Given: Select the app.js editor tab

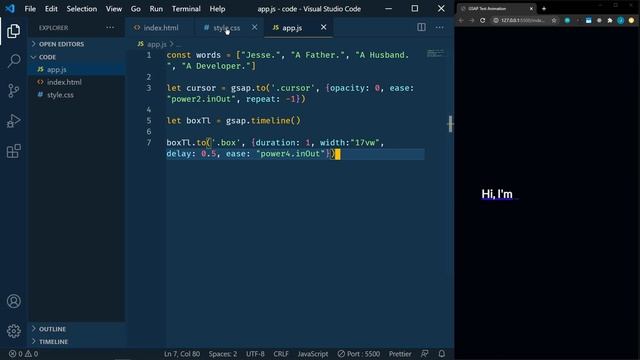Looking at the screenshot, I should 292,28.
